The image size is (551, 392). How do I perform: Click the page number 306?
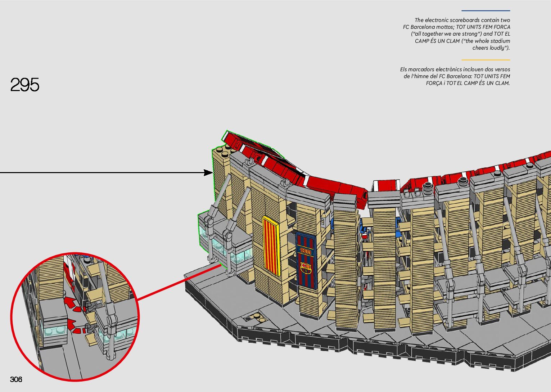pyautogui.click(x=16, y=379)
